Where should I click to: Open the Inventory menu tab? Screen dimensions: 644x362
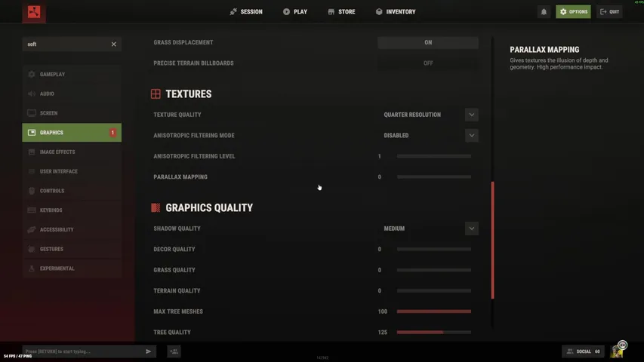pos(396,12)
